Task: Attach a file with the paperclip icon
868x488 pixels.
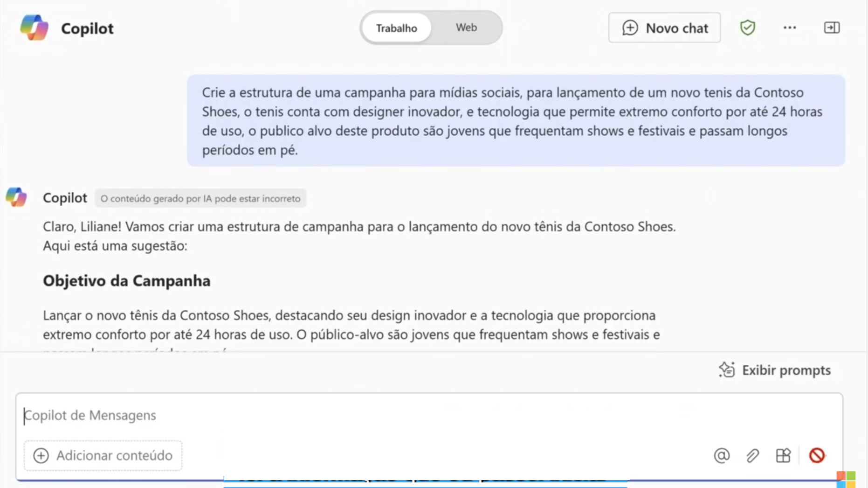Action: click(x=752, y=455)
